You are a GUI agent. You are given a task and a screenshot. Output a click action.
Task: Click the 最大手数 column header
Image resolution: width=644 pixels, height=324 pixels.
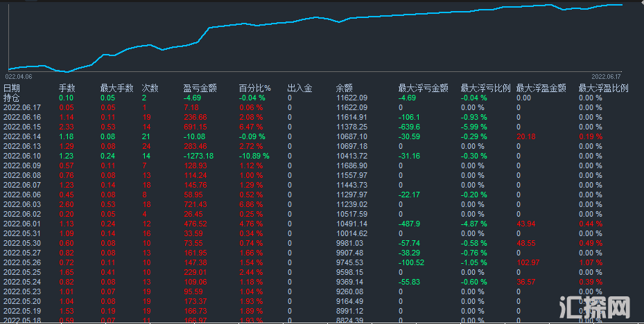point(116,89)
